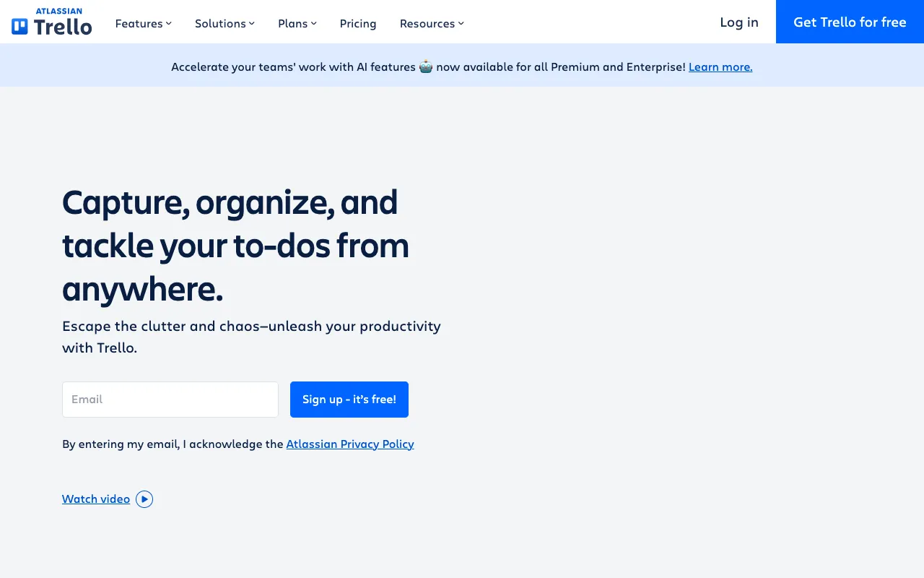Viewport: 924px width, 578px height.
Task: Open the Resources dropdown
Action: pyautogui.click(x=427, y=23)
